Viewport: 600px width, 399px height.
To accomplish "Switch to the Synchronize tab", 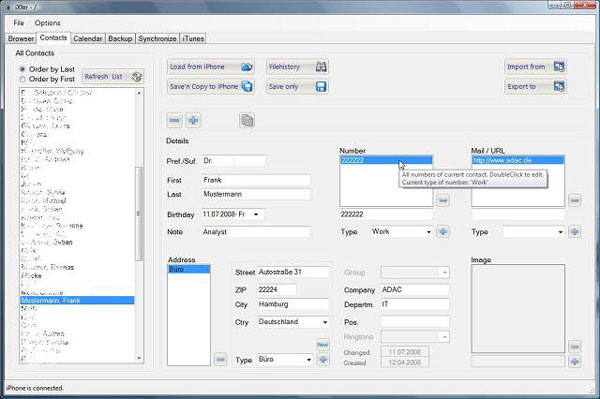I will point(157,39).
